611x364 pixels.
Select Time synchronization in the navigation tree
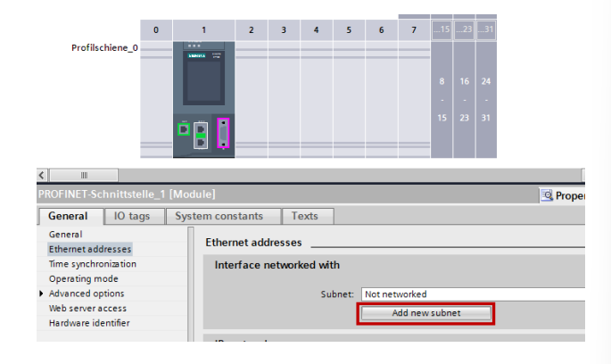click(x=93, y=264)
